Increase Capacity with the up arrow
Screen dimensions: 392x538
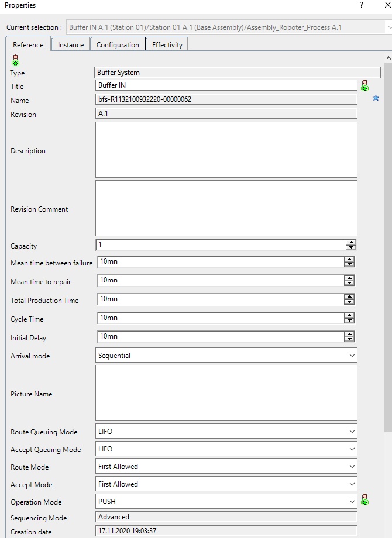[351, 242]
